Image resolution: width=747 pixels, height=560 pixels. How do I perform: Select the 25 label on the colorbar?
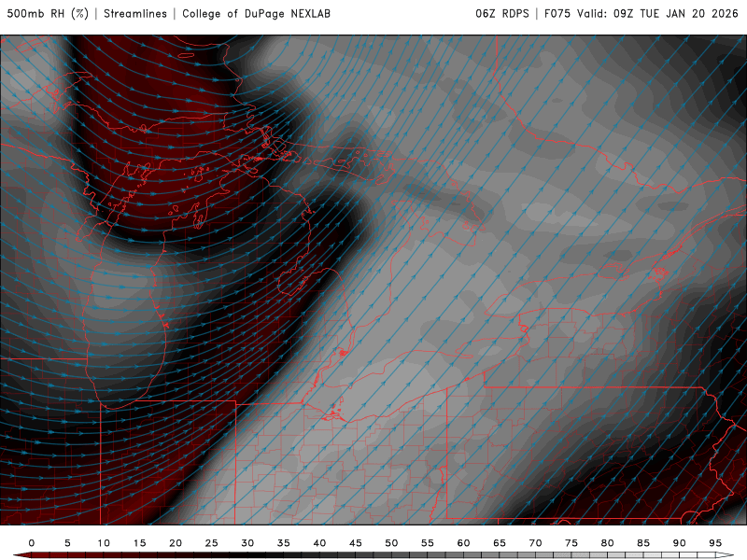click(x=212, y=543)
